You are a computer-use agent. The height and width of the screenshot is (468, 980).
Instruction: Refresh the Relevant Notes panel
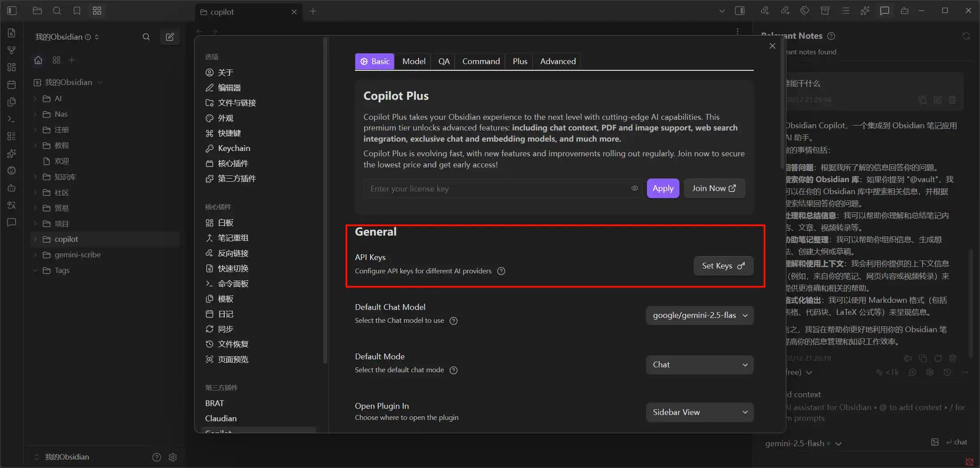(x=966, y=36)
